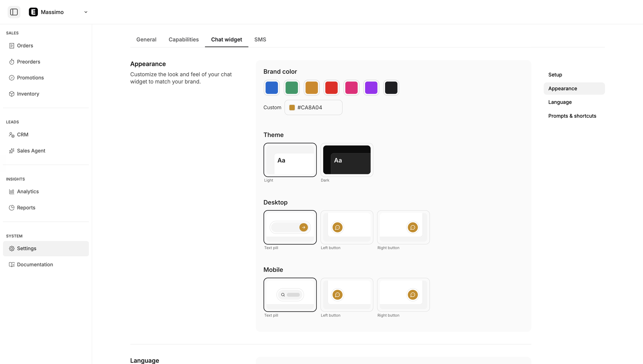The width and height of the screenshot is (643, 364).
Task: Open Promotions in the sidebar
Action: click(x=46, y=78)
